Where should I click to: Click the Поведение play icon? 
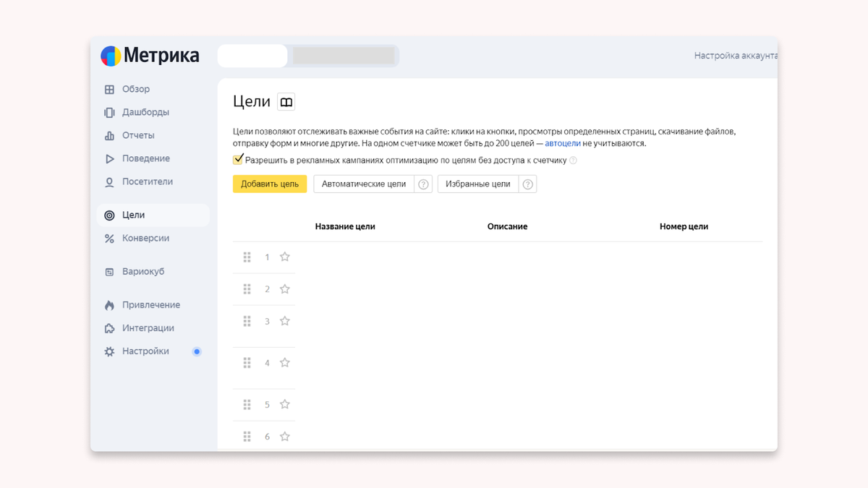tap(109, 159)
